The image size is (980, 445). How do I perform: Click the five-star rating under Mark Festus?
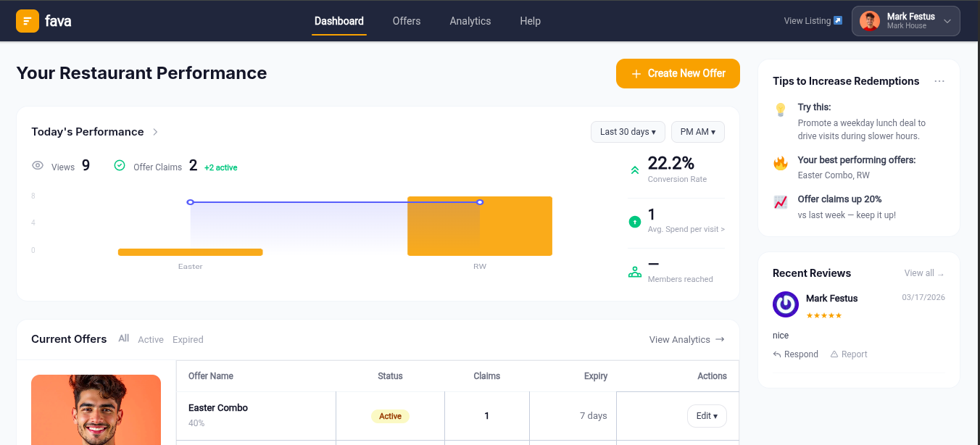pyautogui.click(x=824, y=315)
